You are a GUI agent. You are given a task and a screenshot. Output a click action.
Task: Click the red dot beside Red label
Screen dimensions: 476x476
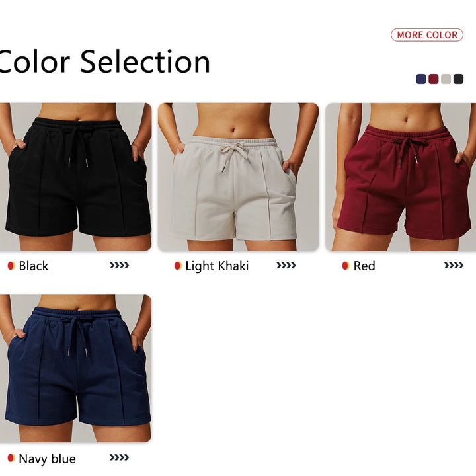click(346, 266)
